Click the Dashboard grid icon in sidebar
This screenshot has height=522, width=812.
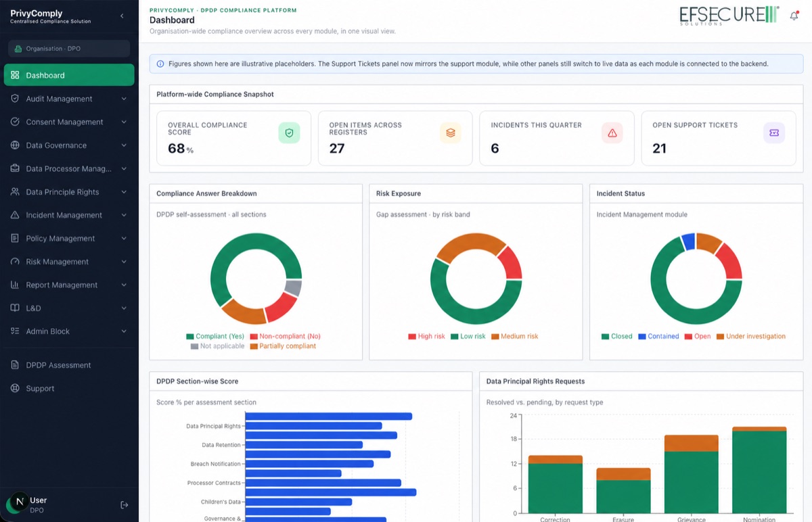click(x=15, y=75)
